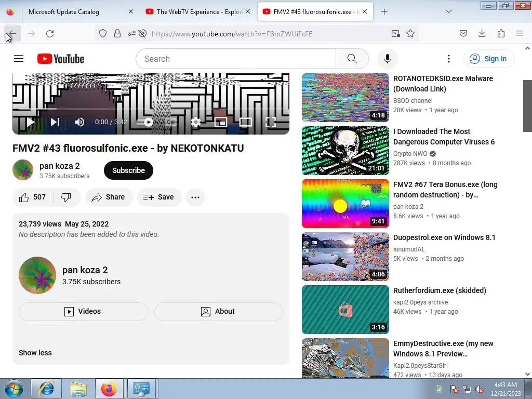
Task: Like the video with 507 likes
Action: tap(32, 197)
